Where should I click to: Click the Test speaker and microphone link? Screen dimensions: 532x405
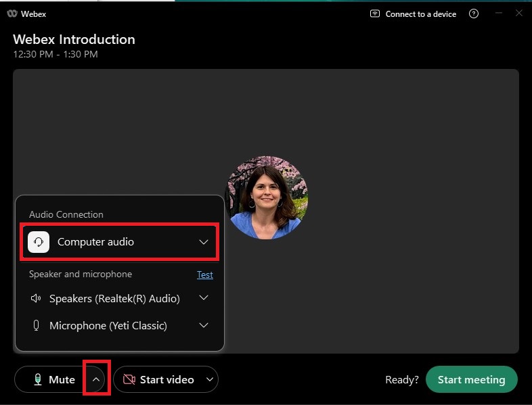point(205,275)
